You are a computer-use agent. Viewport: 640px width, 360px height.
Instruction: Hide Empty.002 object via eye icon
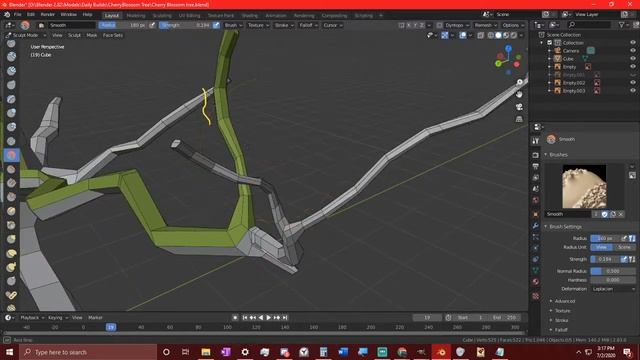[633, 82]
